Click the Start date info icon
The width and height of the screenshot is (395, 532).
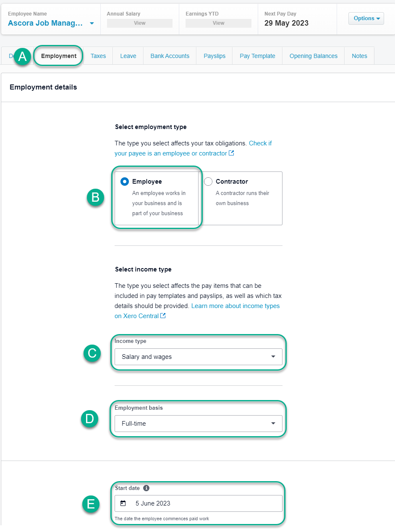click(x=146, y=488)
